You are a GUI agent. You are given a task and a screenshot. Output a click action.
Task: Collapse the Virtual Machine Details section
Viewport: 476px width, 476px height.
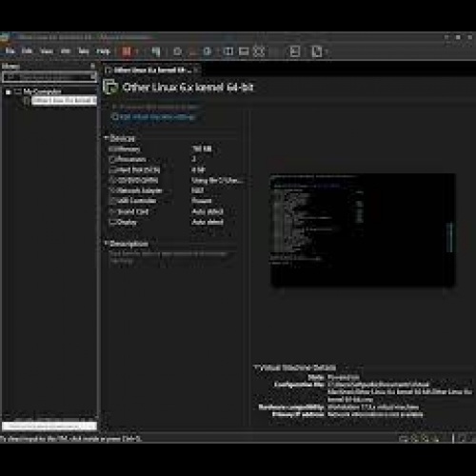point(256,367)
